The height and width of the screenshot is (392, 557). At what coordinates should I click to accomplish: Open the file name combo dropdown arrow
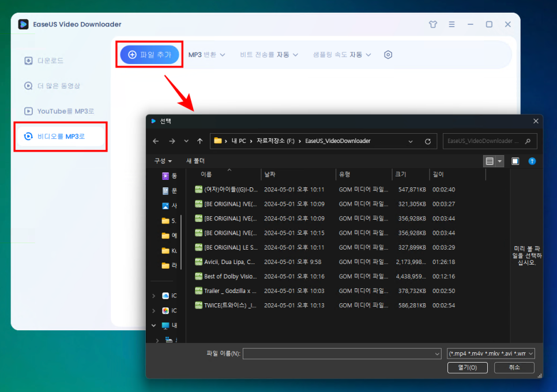point(437,353)
